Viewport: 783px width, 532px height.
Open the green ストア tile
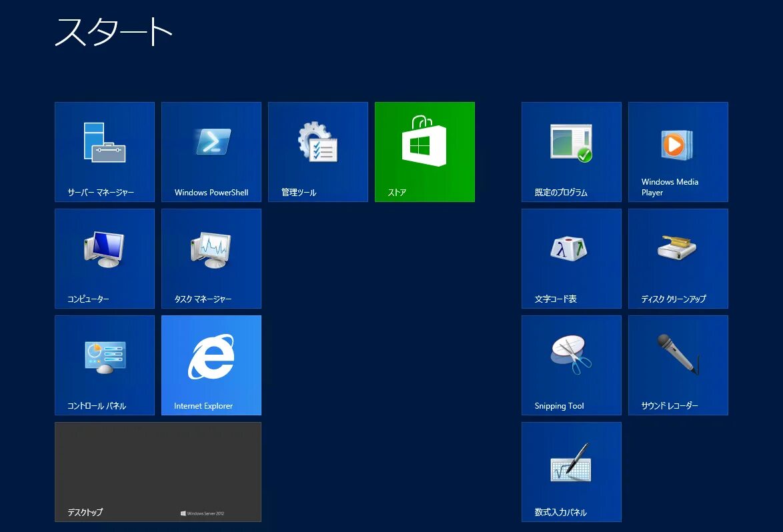425,152
